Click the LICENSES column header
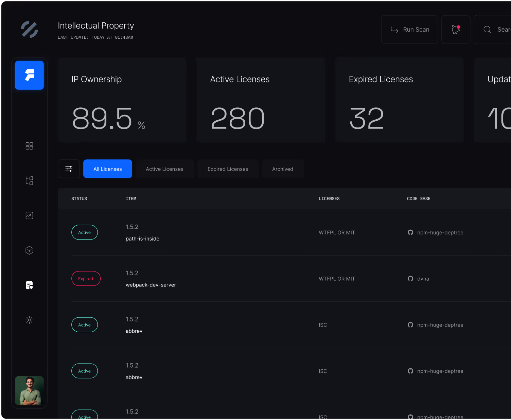Screen dimensions: 511x420 click(329, 199)
